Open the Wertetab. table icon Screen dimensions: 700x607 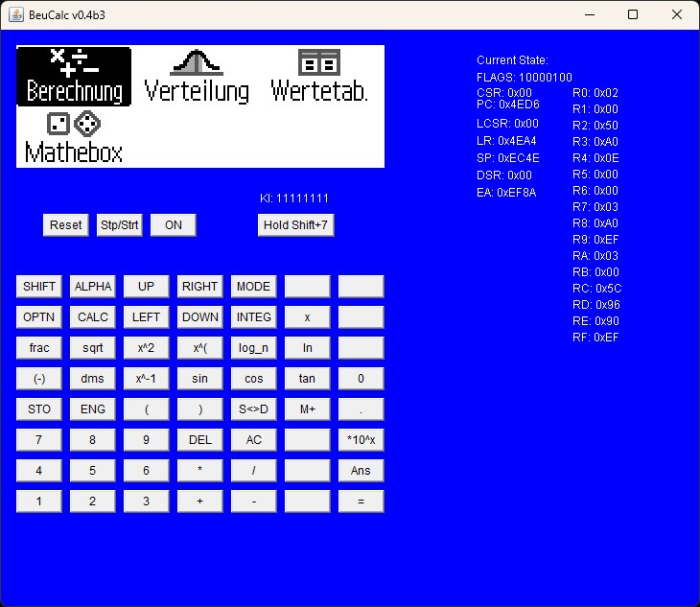[319, 76]
